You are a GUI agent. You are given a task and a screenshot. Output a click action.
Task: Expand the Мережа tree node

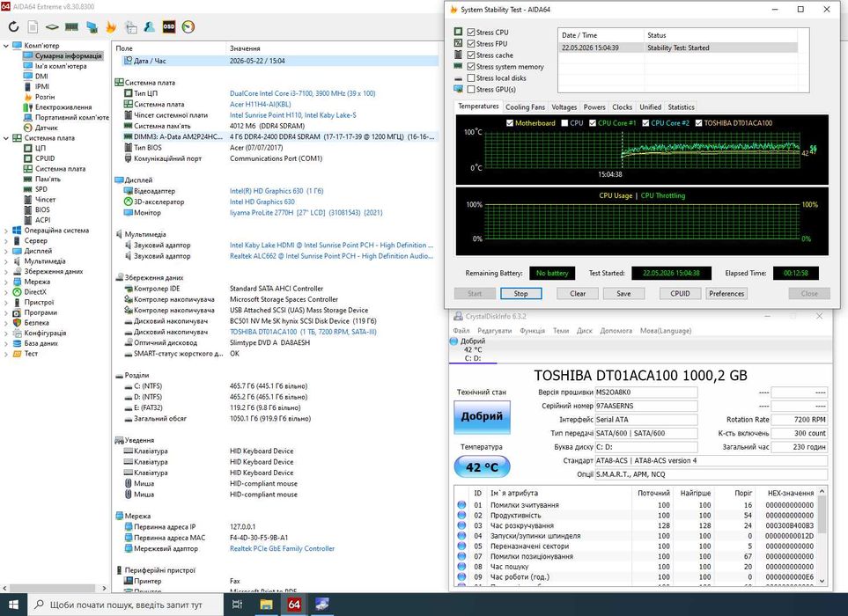pyautogui.click(x=6, y=282)
